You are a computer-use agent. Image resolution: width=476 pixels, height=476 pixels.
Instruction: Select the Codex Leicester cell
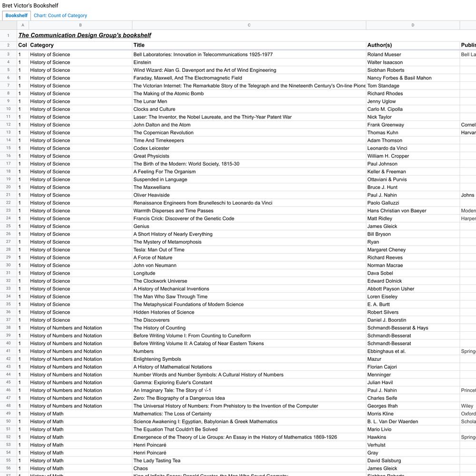click(x=249, y=148)
